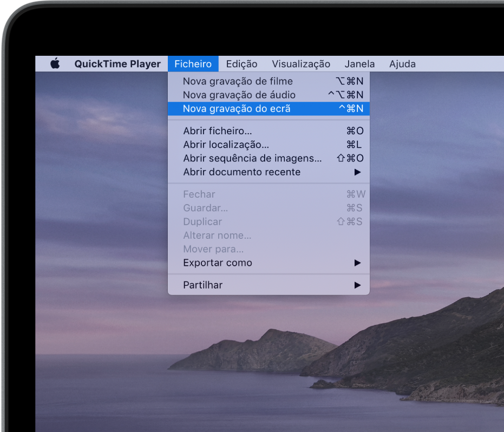The height and width of the screenshot is (432, 504).
Task: Click the dimmed Fechar item
Action: [x=269, y=194]
